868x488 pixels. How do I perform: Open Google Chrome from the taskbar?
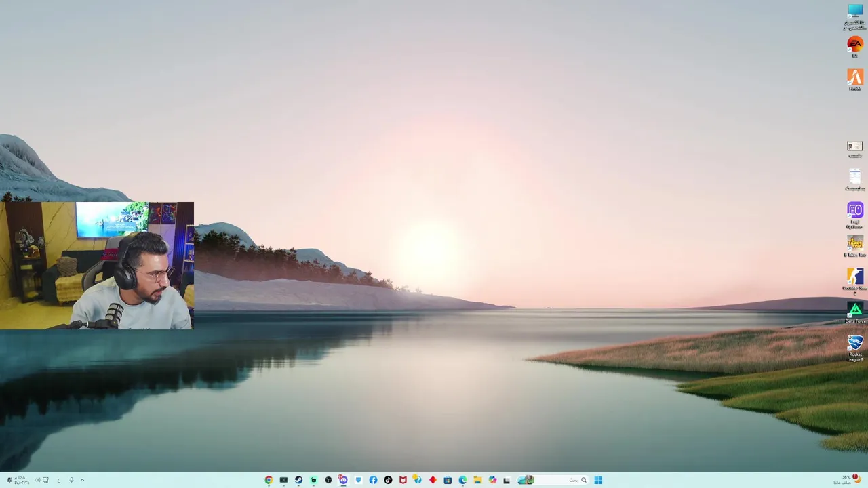pyautogui.click(x=269, y=480)
